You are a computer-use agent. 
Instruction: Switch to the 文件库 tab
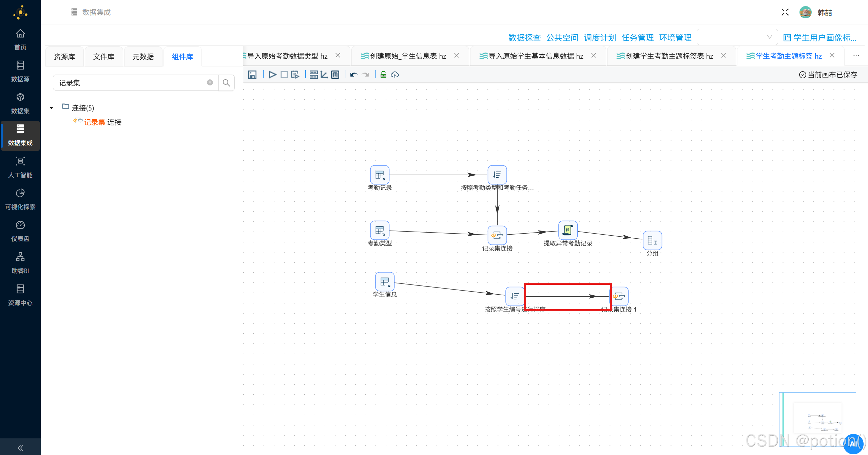[x=104, y=57]
